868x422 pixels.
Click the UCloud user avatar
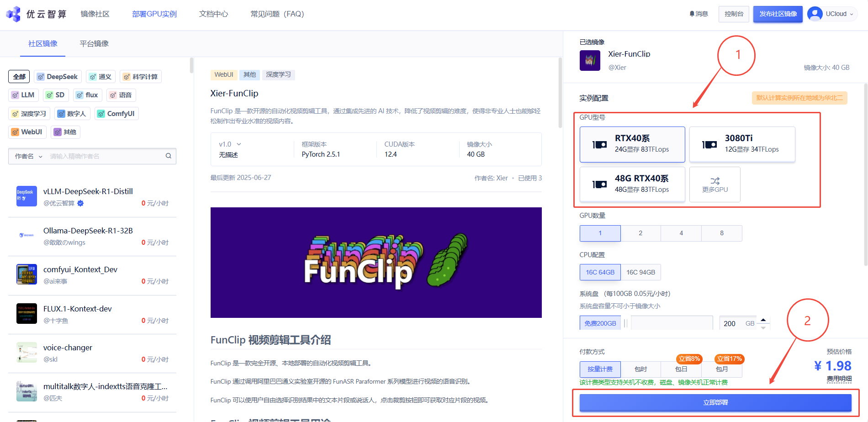(815, 14)
